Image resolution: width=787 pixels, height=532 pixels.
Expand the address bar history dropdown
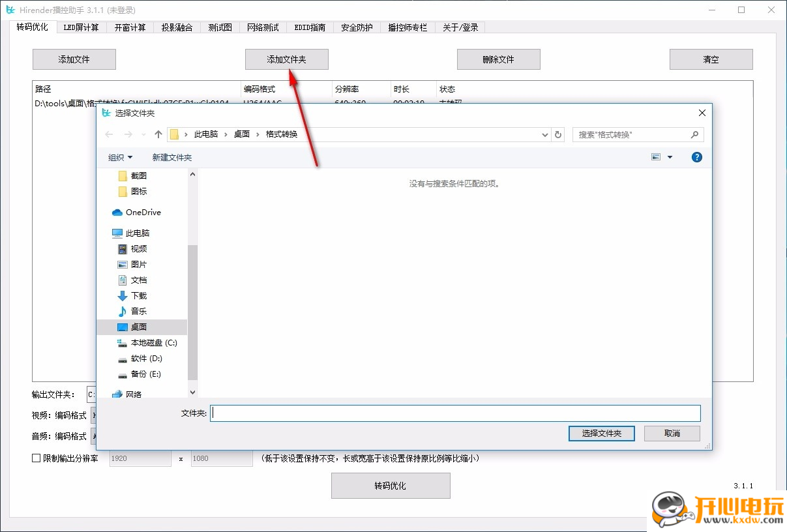coord(545,134)
